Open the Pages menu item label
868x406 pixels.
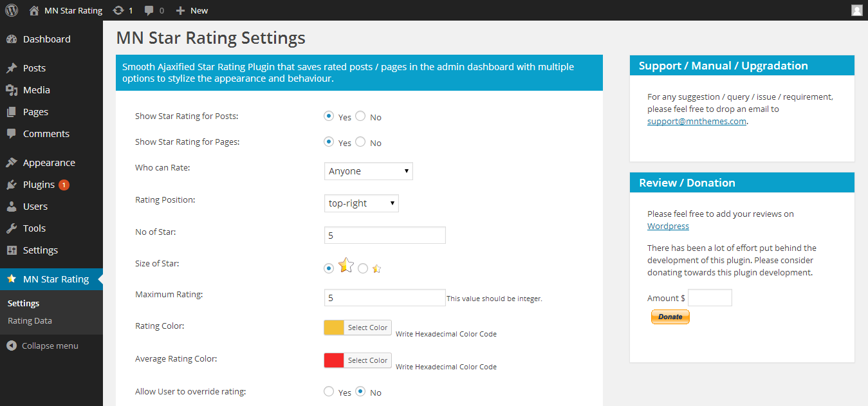[x=35, y=112]
